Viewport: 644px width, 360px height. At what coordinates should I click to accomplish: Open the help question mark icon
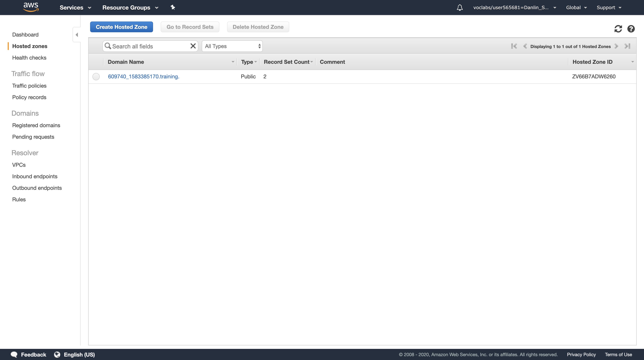coord(631,29)
